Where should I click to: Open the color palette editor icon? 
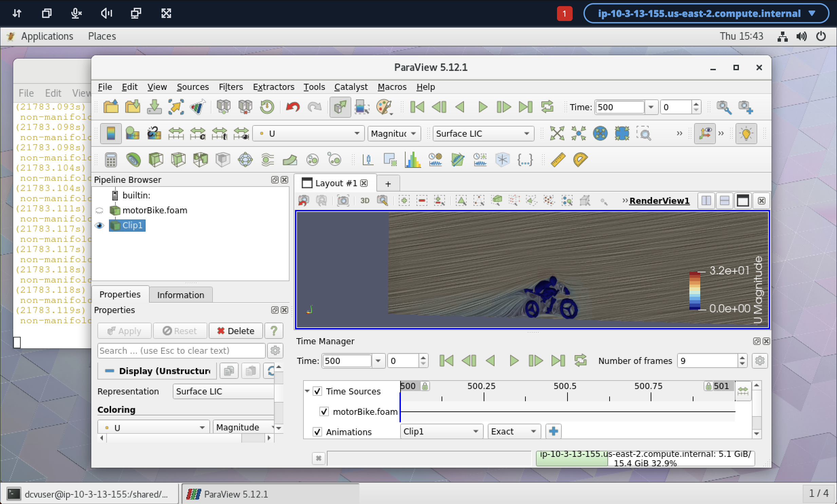click(x=384, y=107)
